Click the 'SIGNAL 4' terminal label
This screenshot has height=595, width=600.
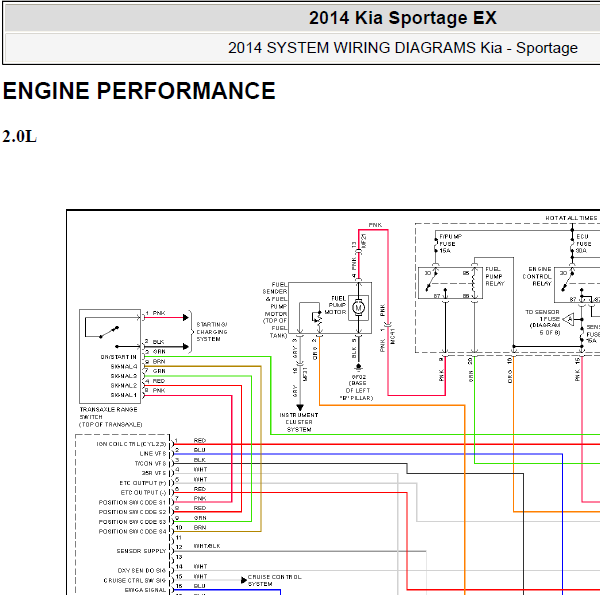(124, 367)
